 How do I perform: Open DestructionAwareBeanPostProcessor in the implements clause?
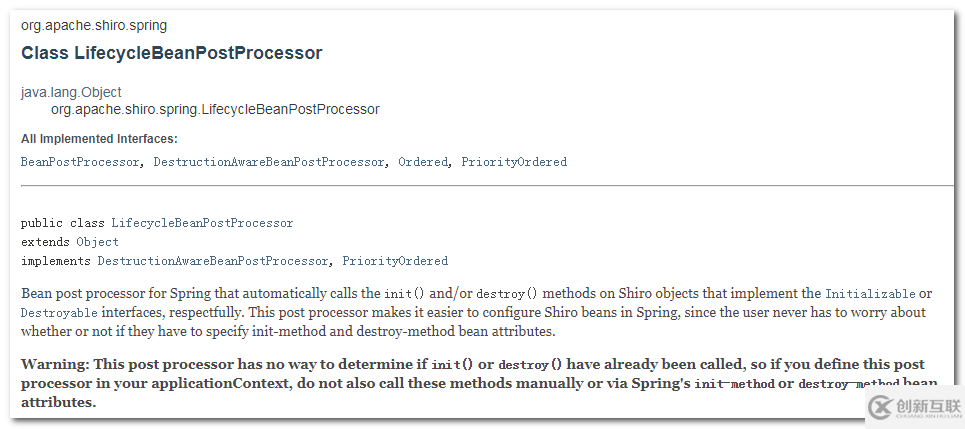212,261
